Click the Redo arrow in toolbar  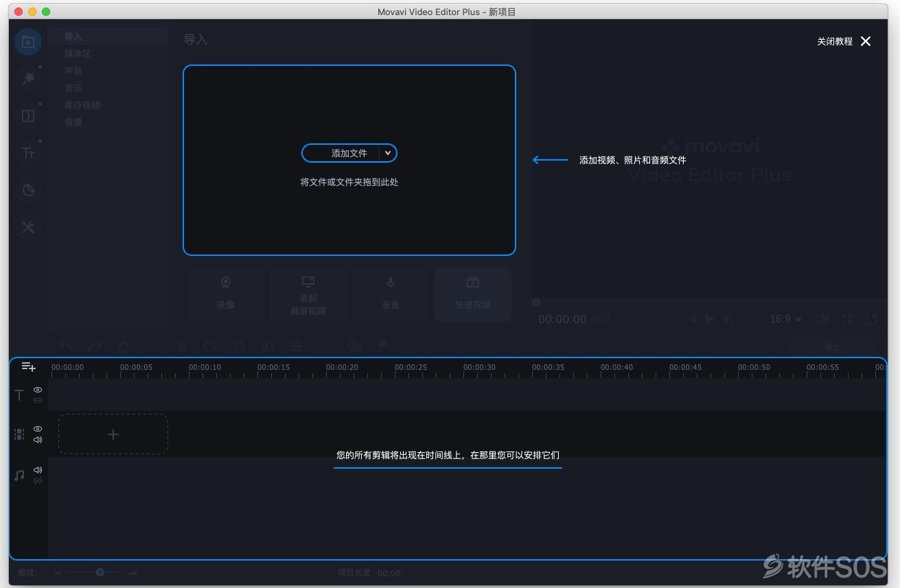(95, 346)
